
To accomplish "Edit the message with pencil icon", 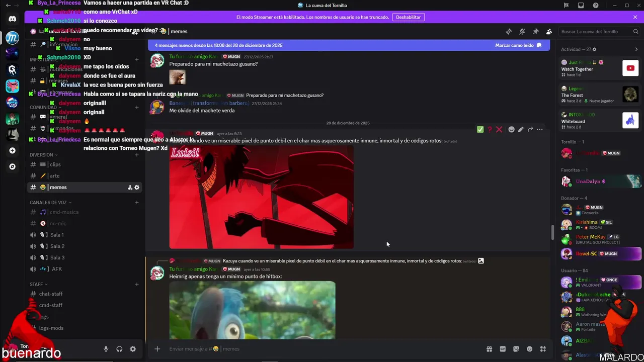I will [521, 129].
